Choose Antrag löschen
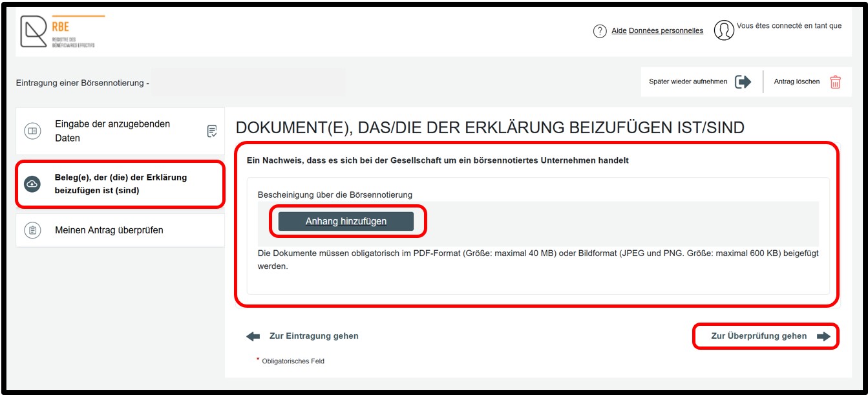Screen dimensions: 868x395 coord(797,82)
